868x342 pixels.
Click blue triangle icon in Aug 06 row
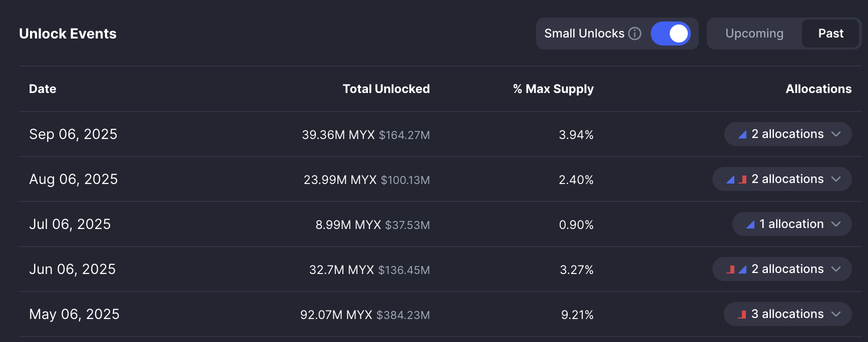click(730, 179)
